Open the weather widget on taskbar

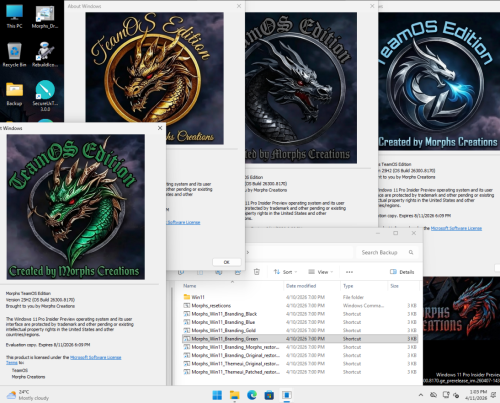click(x=28, y=395)
